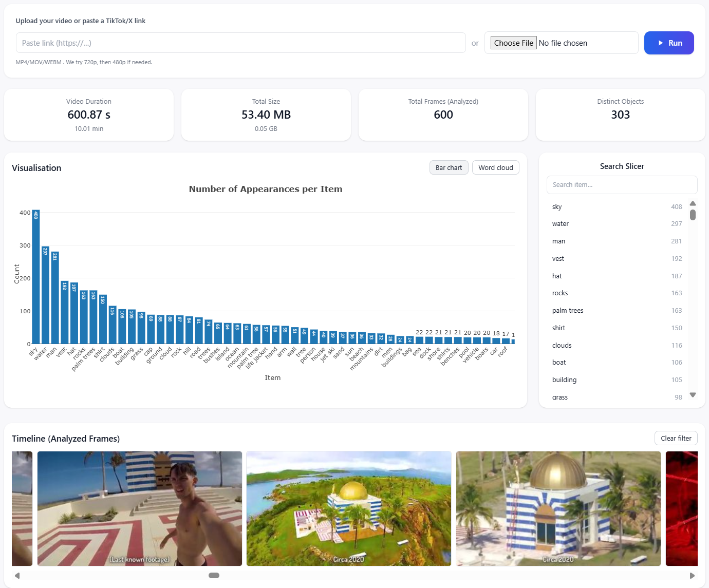
Task: Select 'palm trees' in the slicer list
Action: [568, 311]
